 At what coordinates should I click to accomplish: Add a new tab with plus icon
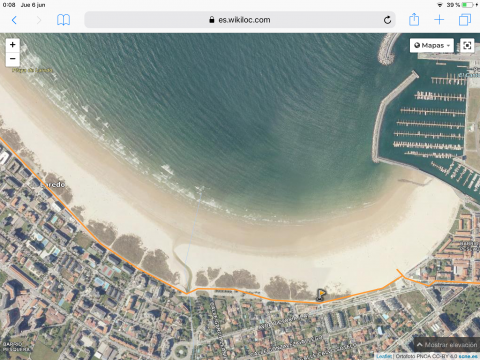439,20
